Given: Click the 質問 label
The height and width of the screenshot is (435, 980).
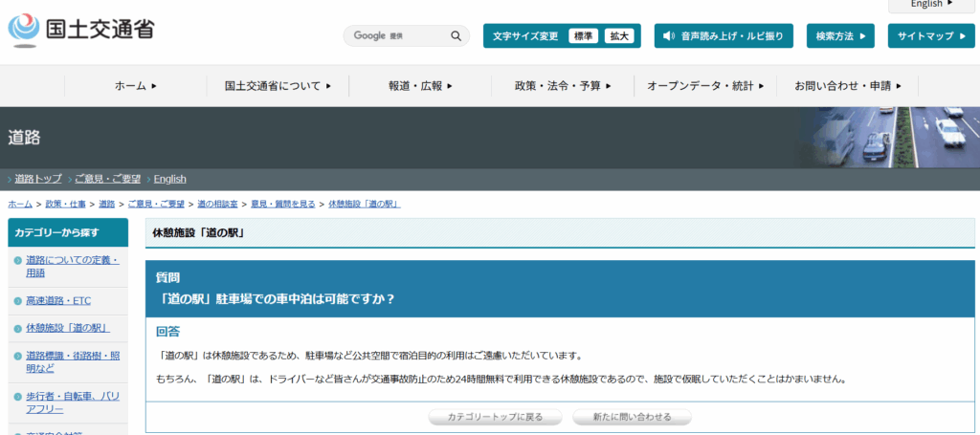Looking at the screenshot, I should click(168, 277).
